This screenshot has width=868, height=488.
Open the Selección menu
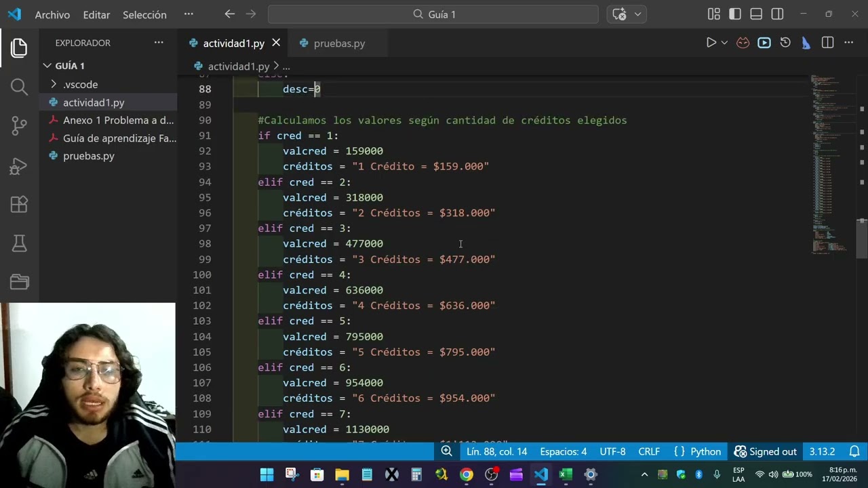[x=144, y=14]
